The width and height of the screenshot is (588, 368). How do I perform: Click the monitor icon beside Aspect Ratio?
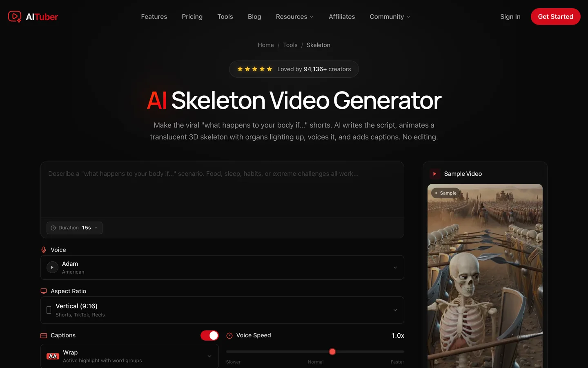coord(44,291)
